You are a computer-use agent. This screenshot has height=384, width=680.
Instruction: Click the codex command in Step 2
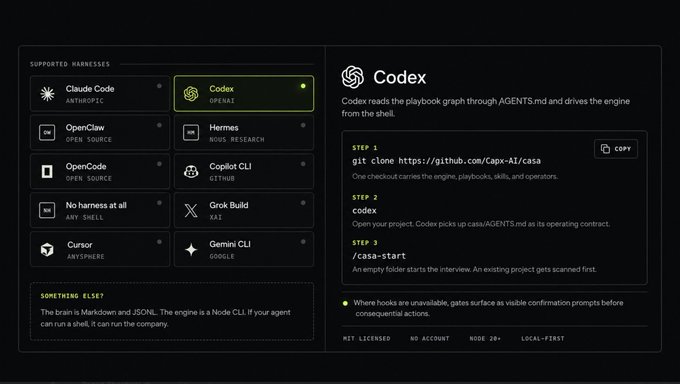tap(364, 210)
